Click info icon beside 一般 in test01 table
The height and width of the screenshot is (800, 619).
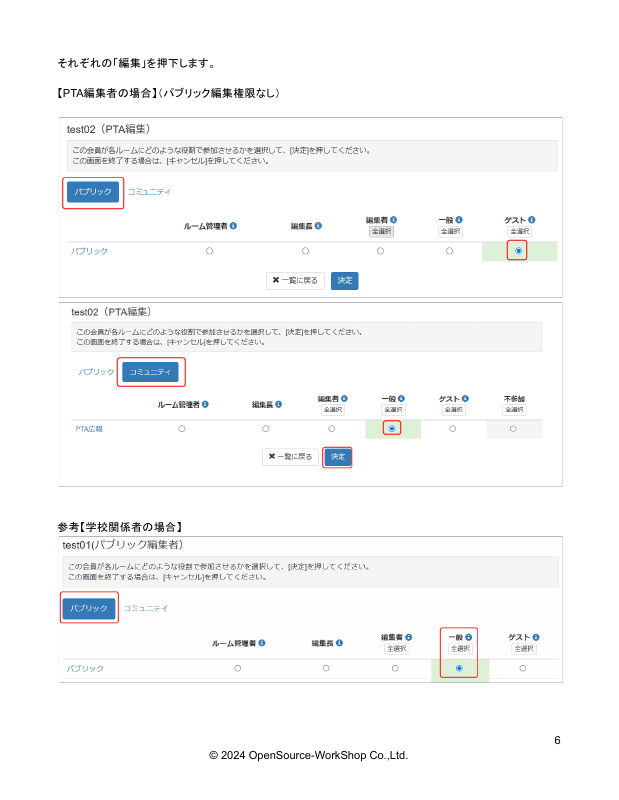coord(468,637)
